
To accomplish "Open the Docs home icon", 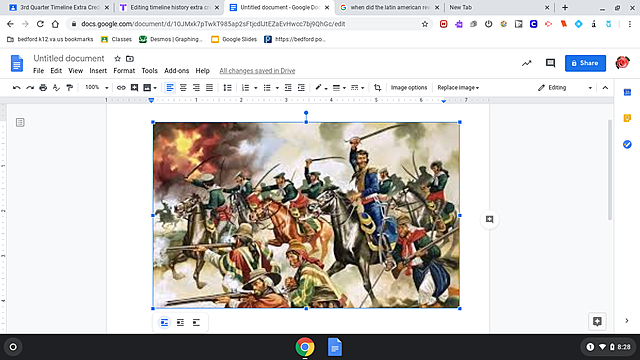I will tap(17, 63).
